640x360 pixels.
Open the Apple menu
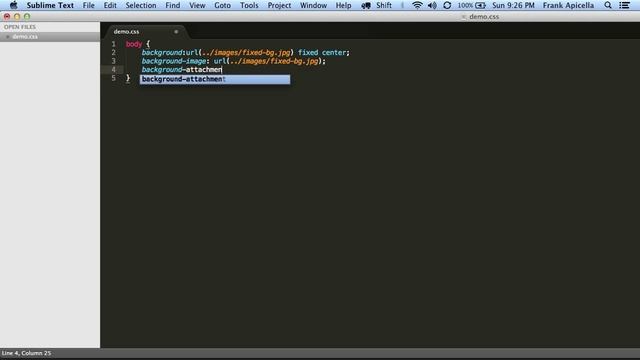point(13,5)
